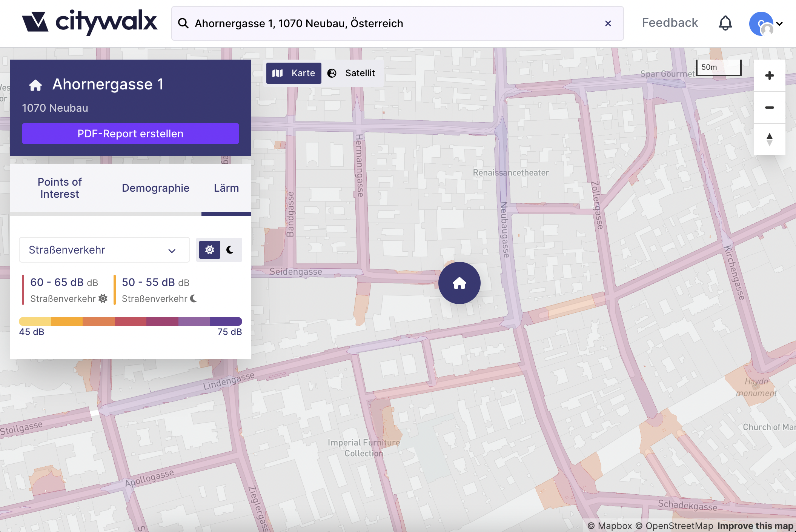Screen dimensions: 796x532
Task: Click dark purple 75 dB legend segment
Action: (226, 321)
